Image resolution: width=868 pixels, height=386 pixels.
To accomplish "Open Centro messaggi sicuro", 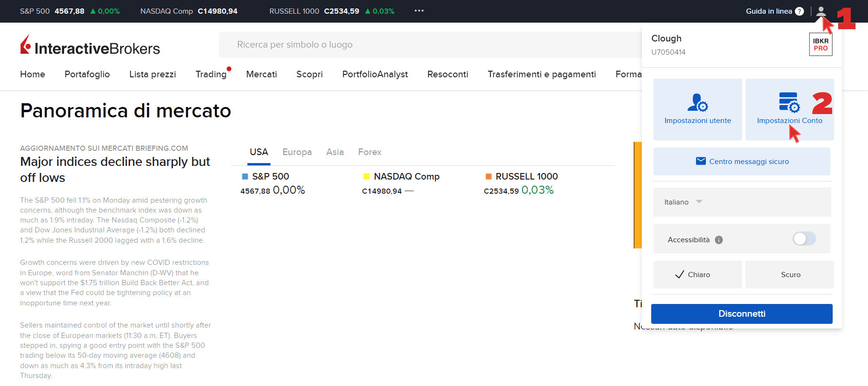I will pos(742,161).
